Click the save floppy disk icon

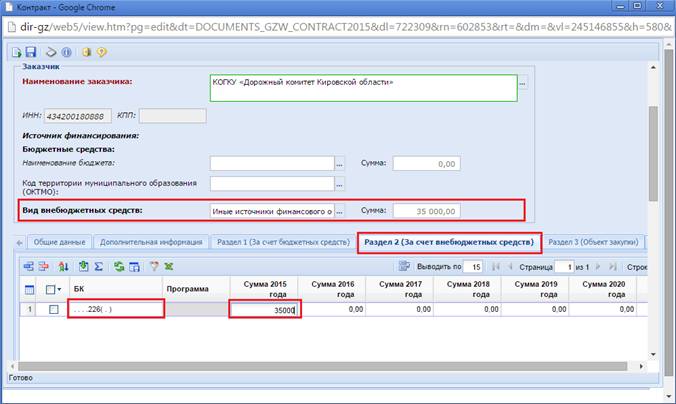(31, 52)
